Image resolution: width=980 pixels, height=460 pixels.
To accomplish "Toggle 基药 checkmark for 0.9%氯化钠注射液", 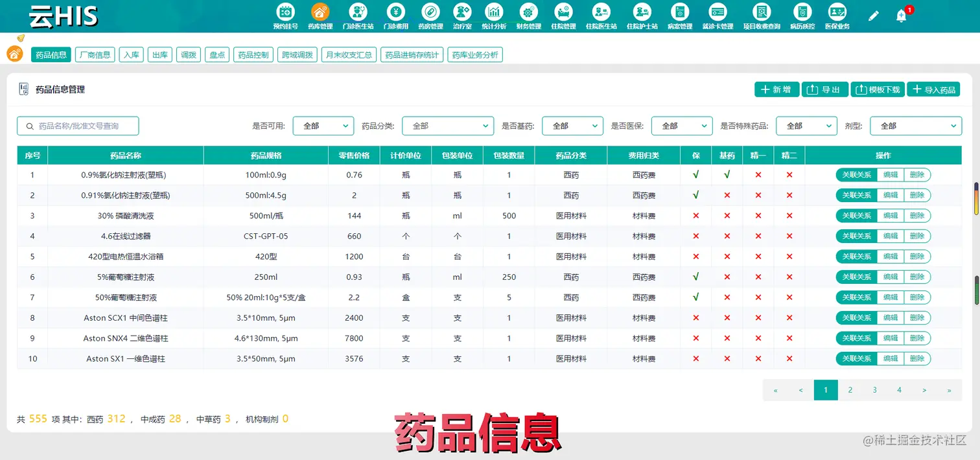I will pyautogui.click(x=727, y=174).
